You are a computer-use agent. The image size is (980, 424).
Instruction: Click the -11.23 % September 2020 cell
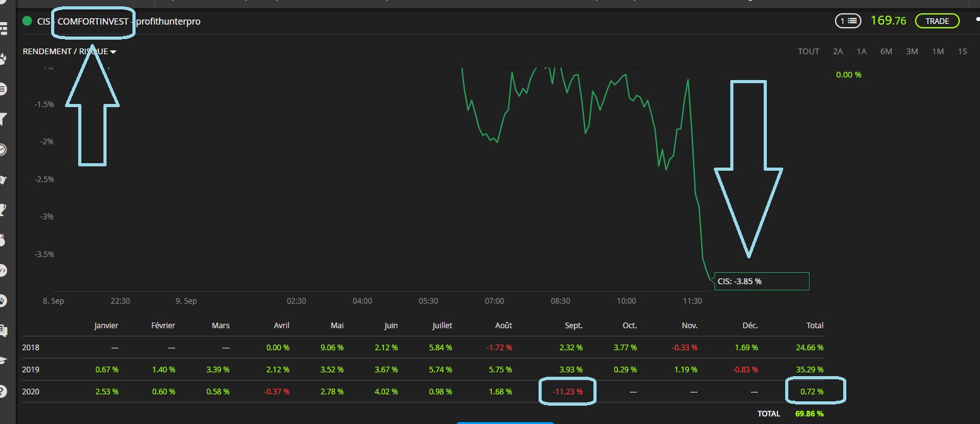[x=567, y=391]
